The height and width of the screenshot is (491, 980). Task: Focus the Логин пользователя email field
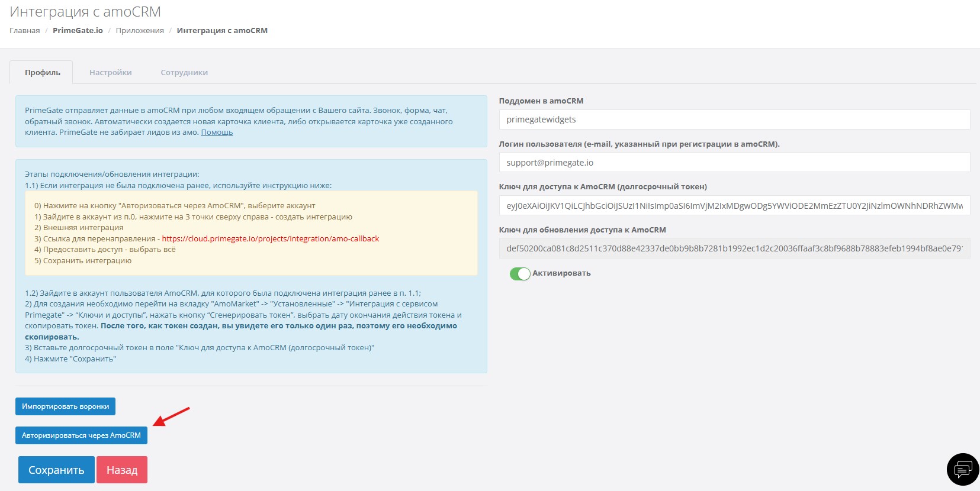click(x=734, y=162)
